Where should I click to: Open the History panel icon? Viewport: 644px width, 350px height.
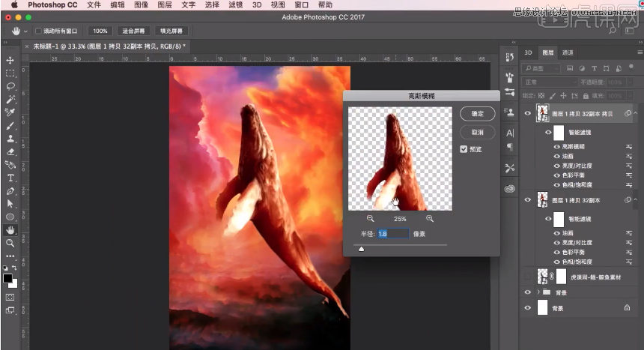click(x=510, y=57)
